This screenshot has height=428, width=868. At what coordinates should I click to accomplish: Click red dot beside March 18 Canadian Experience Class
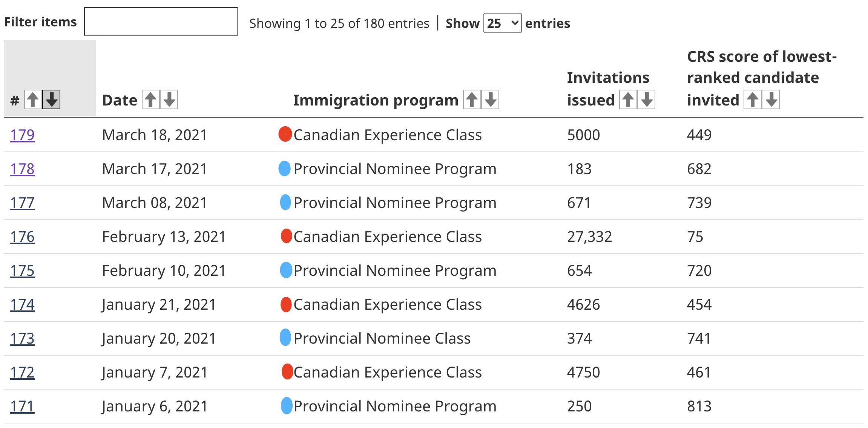point(285,134)
